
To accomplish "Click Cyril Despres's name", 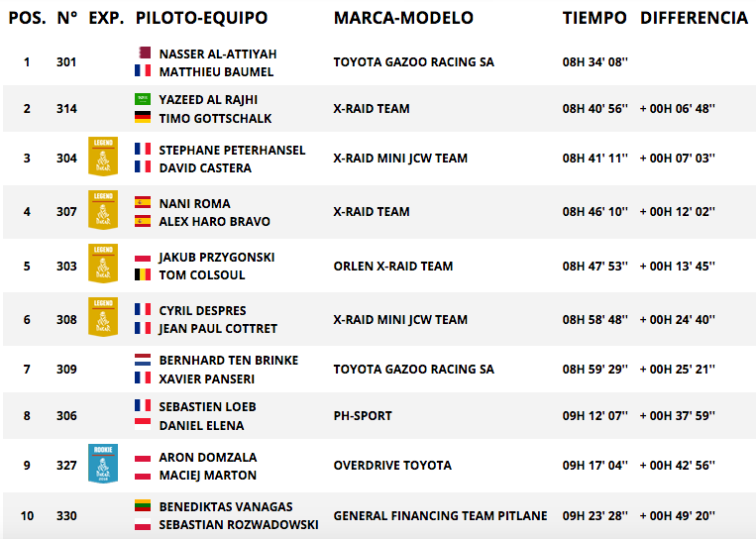I will (202, 310).
